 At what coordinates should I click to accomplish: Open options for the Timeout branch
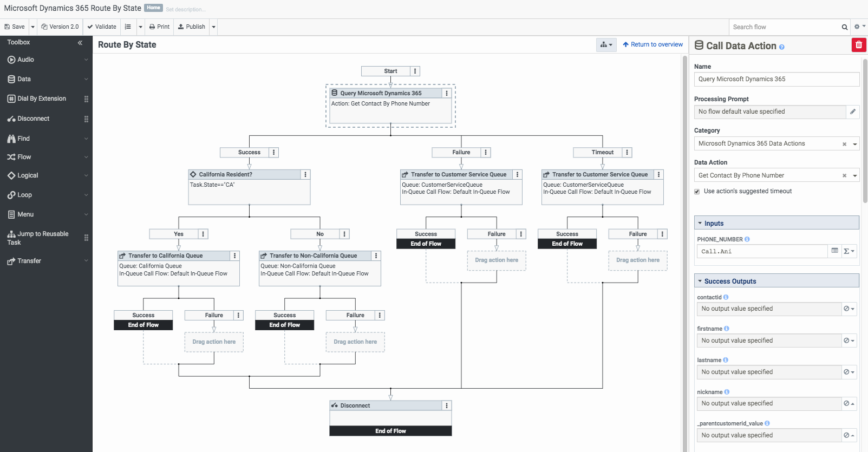(x=627, y=152)
